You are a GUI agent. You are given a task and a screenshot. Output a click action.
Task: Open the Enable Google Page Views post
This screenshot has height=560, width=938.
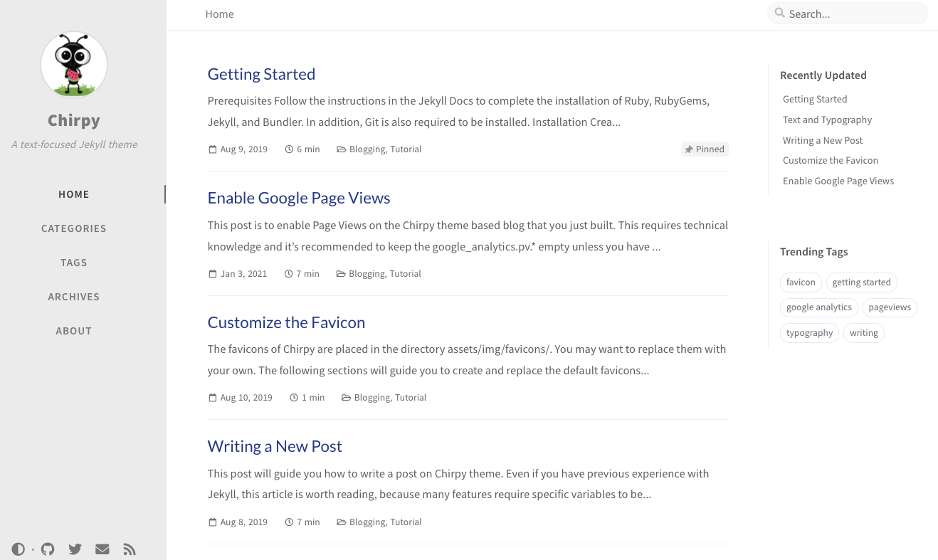[299, 198]
